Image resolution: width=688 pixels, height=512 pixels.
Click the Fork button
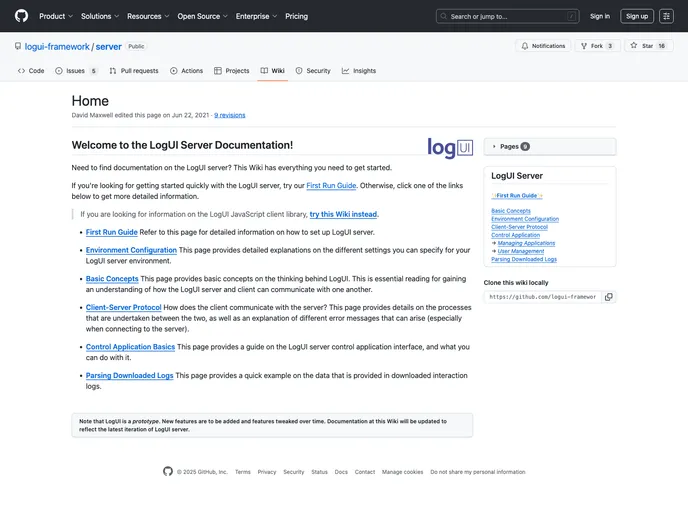(x=597, y=46)
